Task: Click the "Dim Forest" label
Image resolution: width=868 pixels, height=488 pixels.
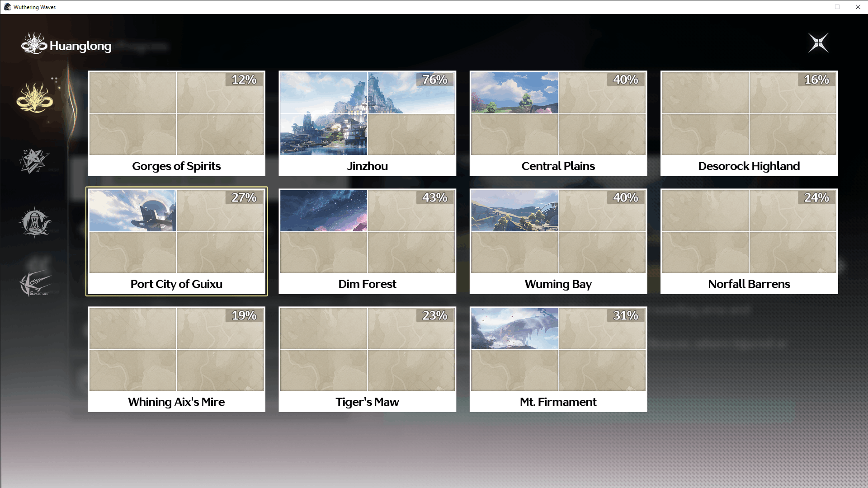Action: coord(367,284)
